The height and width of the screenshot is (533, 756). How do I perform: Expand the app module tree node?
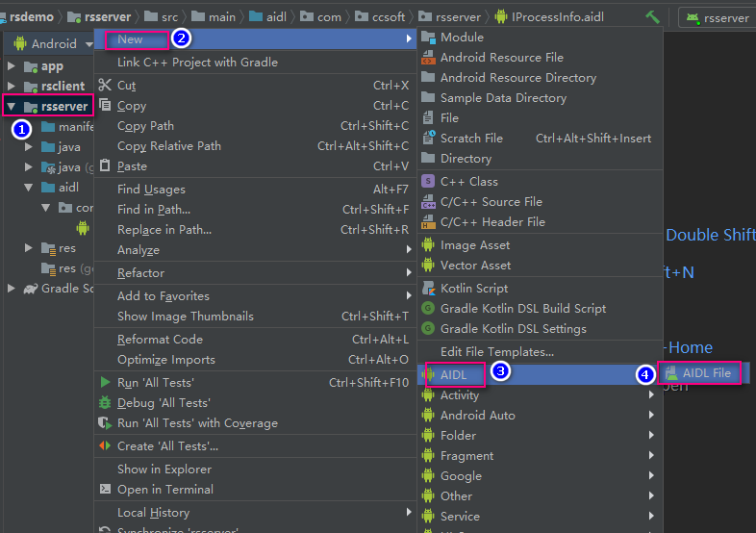(x=12, y=66)
